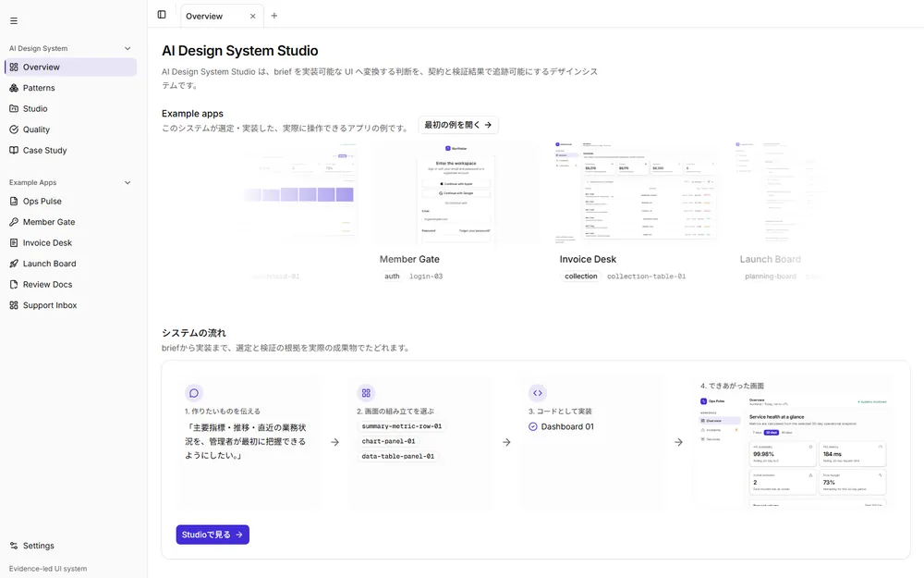The image size is (924, 578).
Task: Click the chat bubble icon in step 1
Action: (194, 393)
